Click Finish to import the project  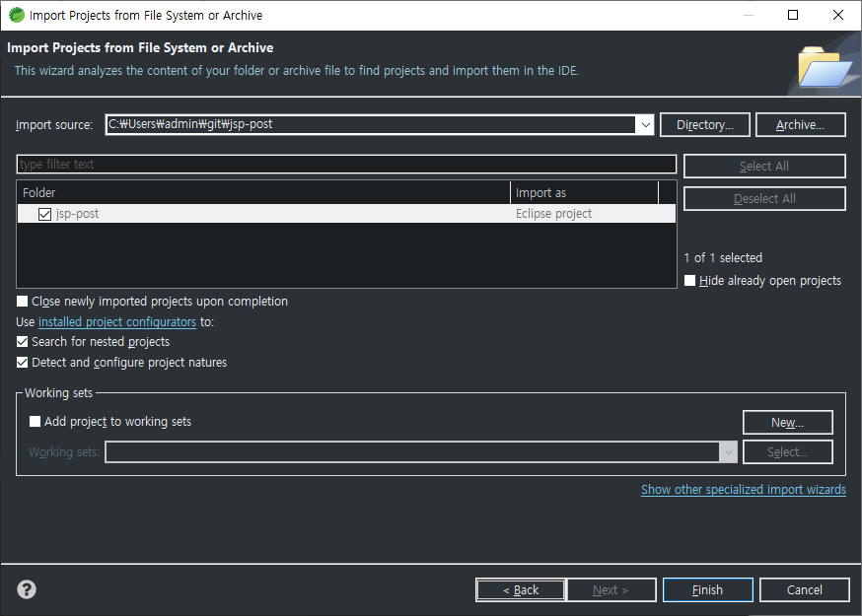(x=707, y=590)
